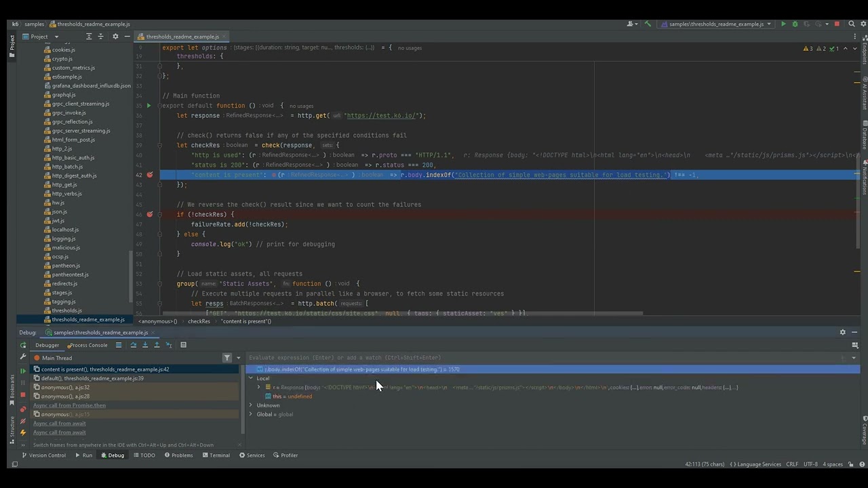Go to next highlighted error arrow
The width and height of the screenshot is (868, 488).
(x=854, y=49)
